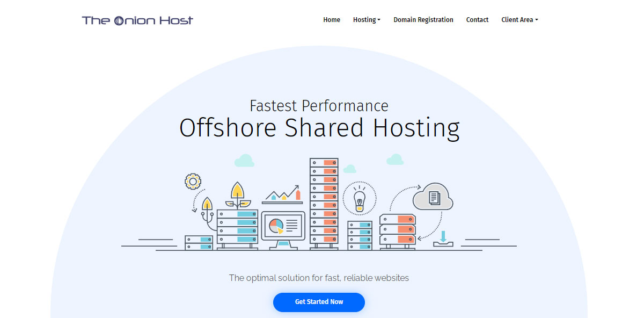Select the Offshore Shared Hosting heading
The width and height of the screenshot is (644, 318).
coord(319,128)
